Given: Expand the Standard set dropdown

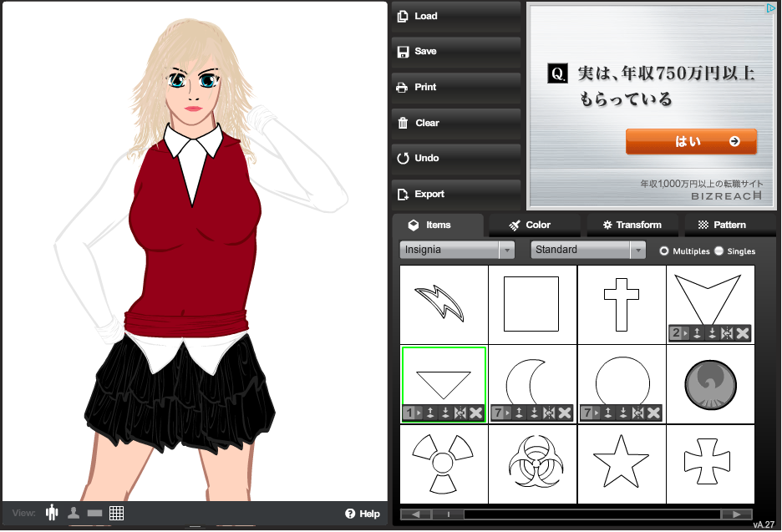Looking at the screenshot, I should click(x=588, y=250).
